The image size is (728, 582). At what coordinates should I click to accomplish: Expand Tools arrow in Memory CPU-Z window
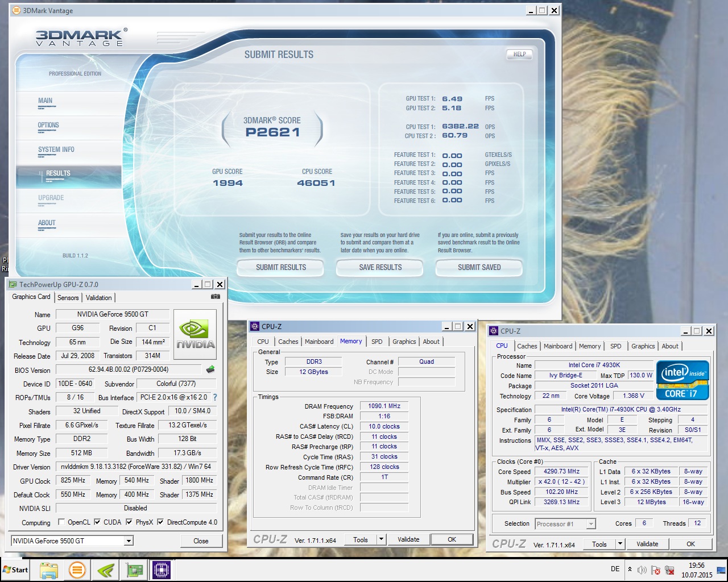click(x=381, y=539)
